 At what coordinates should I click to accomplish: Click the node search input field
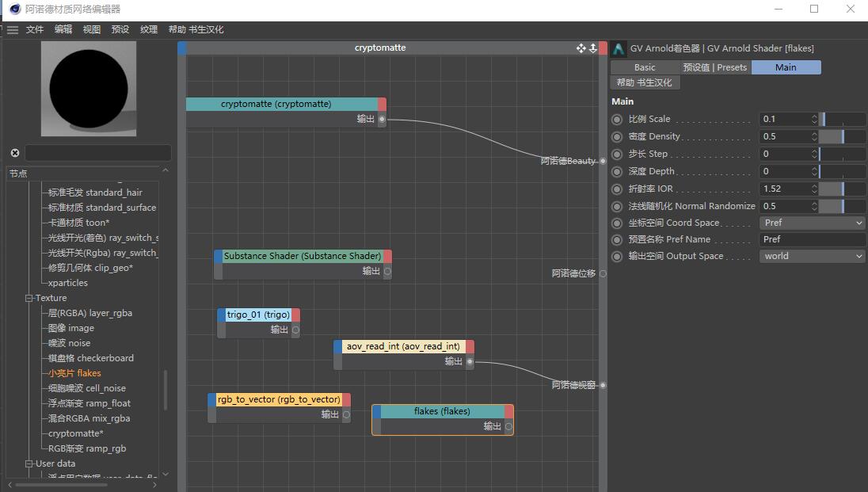98,153
